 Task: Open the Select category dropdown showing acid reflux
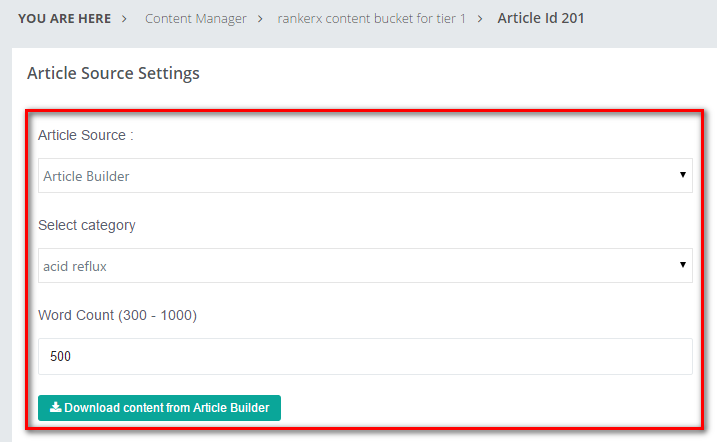365,266
